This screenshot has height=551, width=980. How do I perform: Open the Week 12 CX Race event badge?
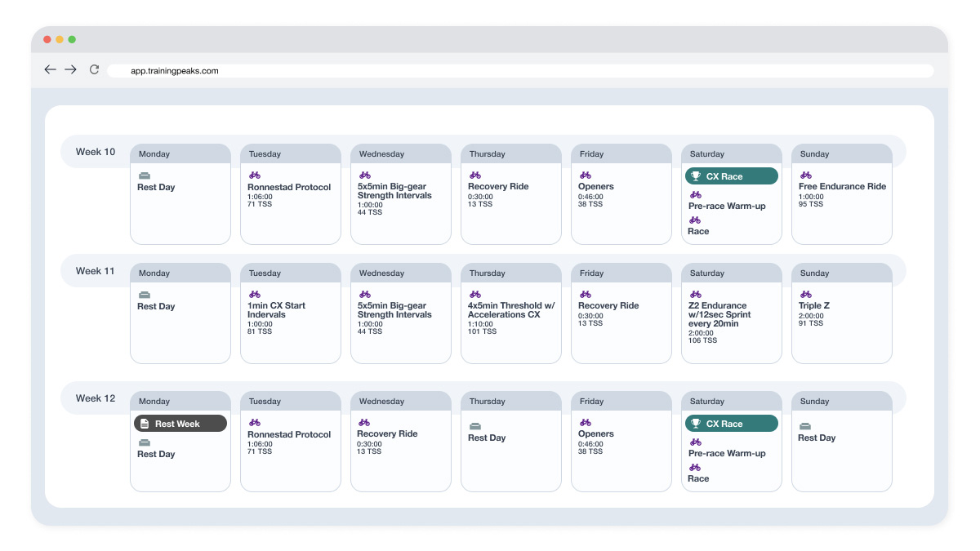(x=731, y=424)
